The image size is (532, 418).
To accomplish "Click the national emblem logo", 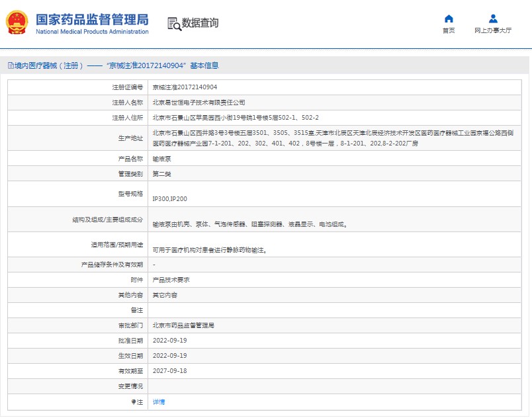I will coord(17,22).
